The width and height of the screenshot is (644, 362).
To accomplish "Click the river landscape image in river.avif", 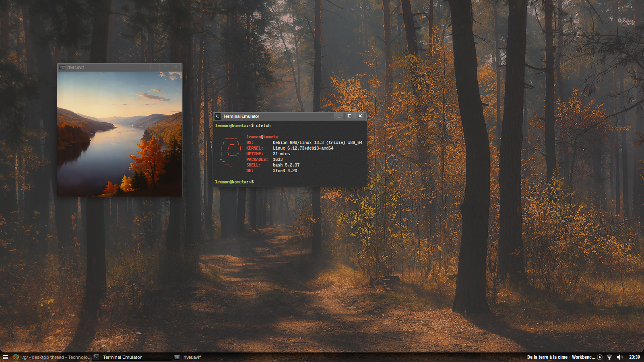I will (120, 134).
